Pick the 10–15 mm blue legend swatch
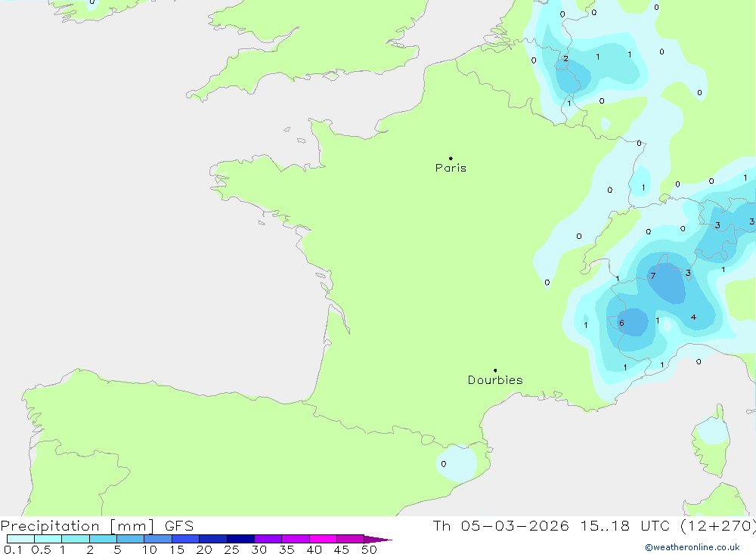The image size is (756, 554). coord(158,539)
